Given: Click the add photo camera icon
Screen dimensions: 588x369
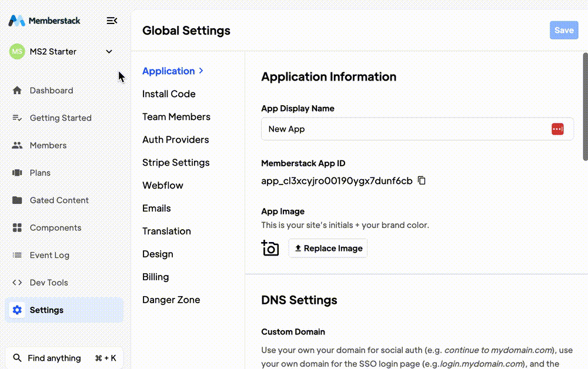Looking at the screenshot, I should (270, 248).
